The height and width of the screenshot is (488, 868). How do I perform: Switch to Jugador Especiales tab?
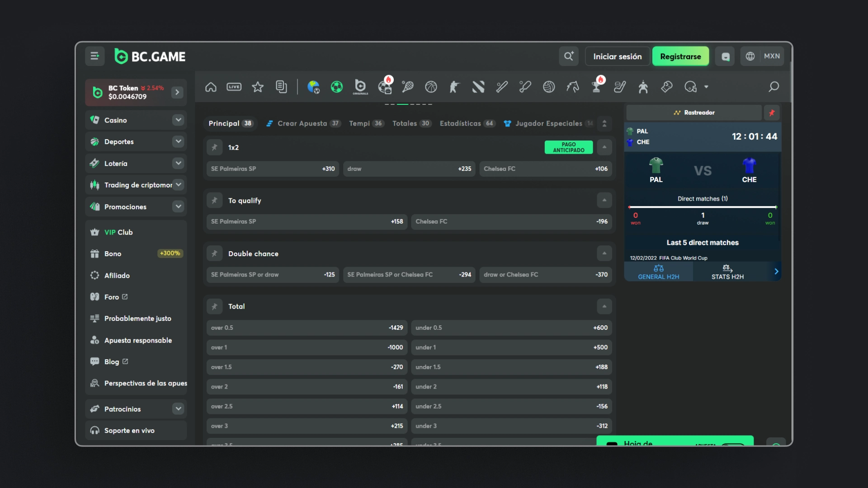(x=549, y=123)
